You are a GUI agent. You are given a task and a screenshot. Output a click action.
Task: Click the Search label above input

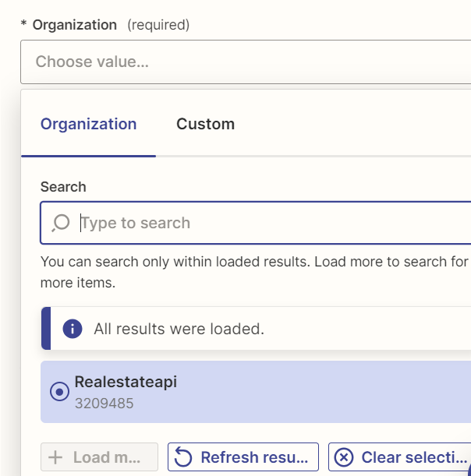(x=63, y=187)
